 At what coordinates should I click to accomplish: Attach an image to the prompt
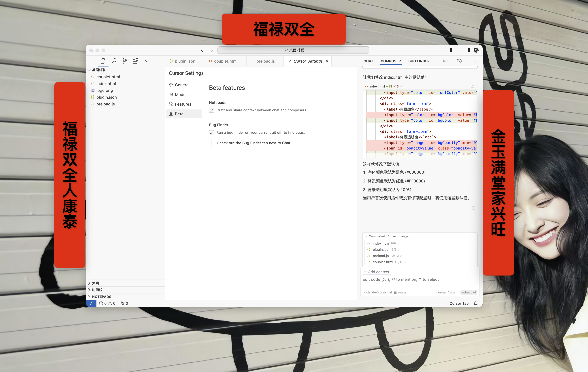coord(400,292)
